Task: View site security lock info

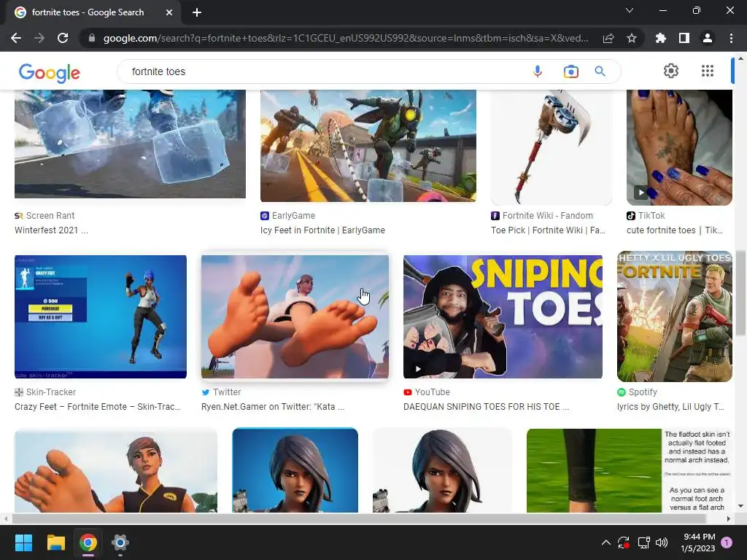Action: pyautogui.click(x=92, y=38)
